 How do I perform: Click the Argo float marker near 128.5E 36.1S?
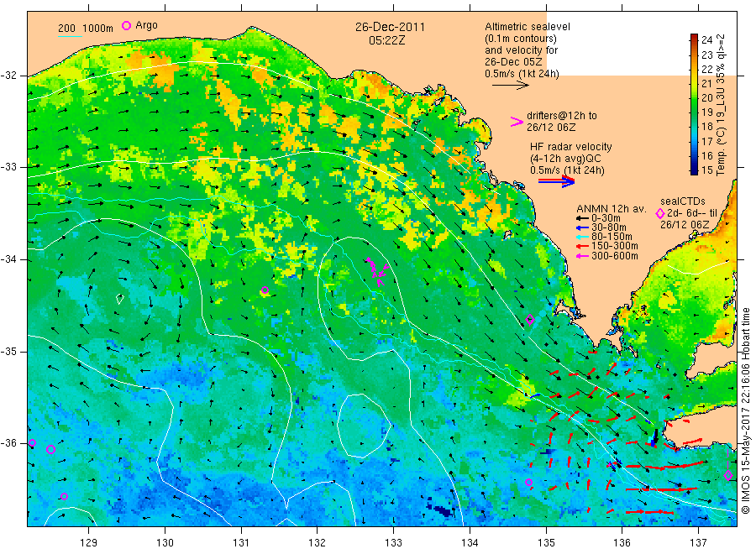pyautogui.click(x=50, y=449)
